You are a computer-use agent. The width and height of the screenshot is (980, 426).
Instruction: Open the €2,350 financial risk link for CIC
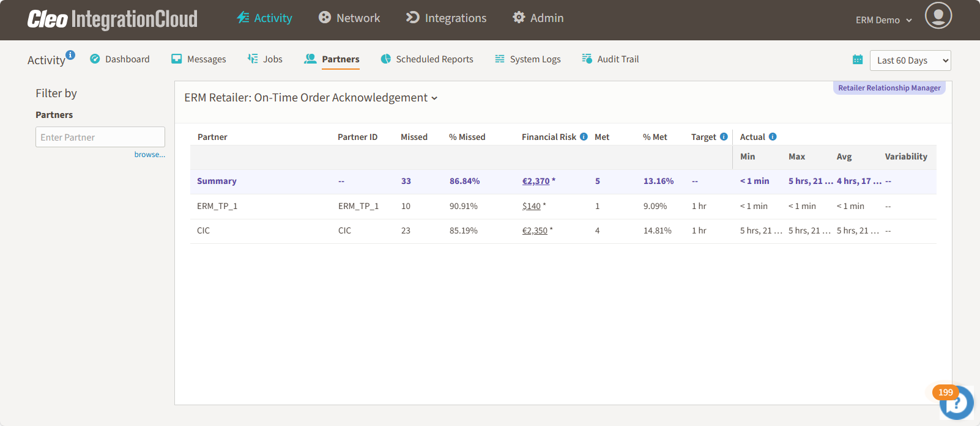pyautogui.click(x=535, y=231)
